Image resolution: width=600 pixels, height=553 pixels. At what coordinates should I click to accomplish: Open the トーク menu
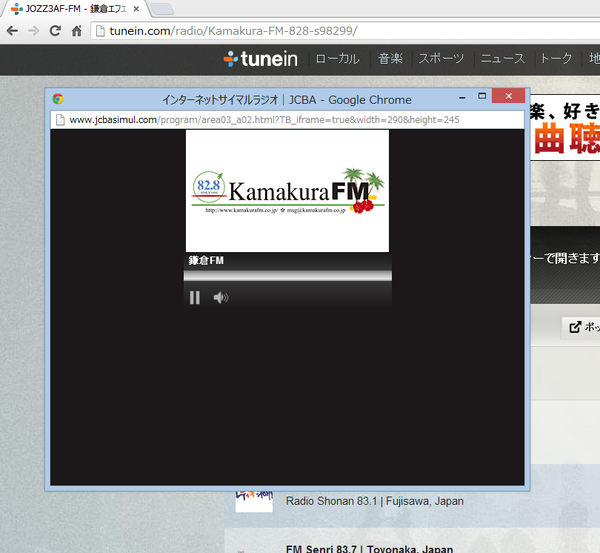click(x=556, y=59)
